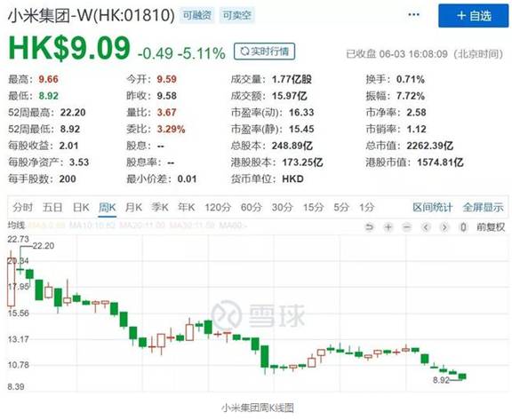Select the 月K chart tab
Image resolution: width=512 pixels, height=420 pixels.
click(133, 208)
